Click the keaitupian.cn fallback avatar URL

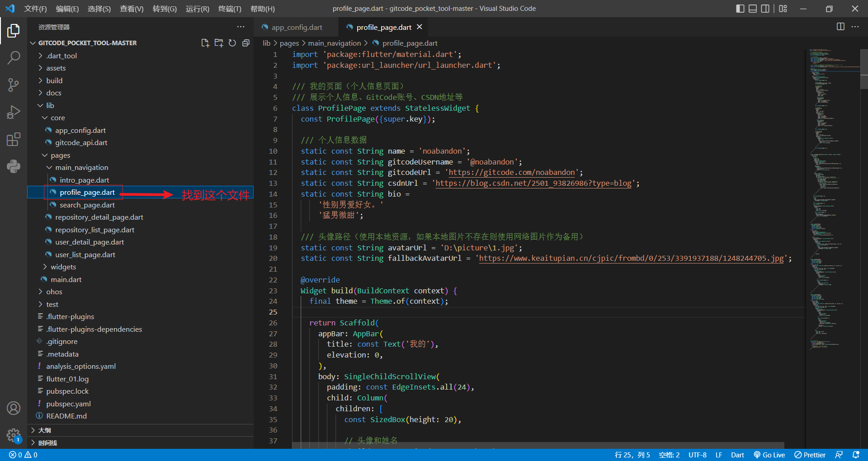[632, 258]
